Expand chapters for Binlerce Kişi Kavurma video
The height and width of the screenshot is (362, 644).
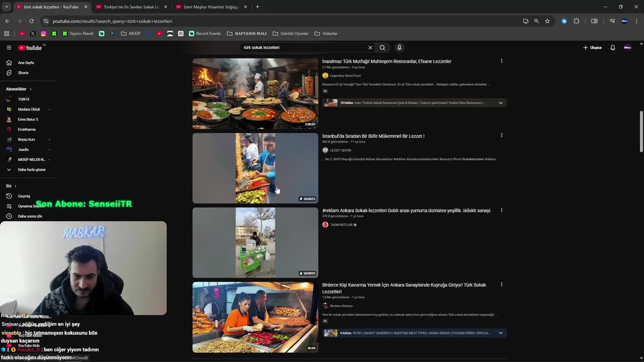(x=501, y=333)
